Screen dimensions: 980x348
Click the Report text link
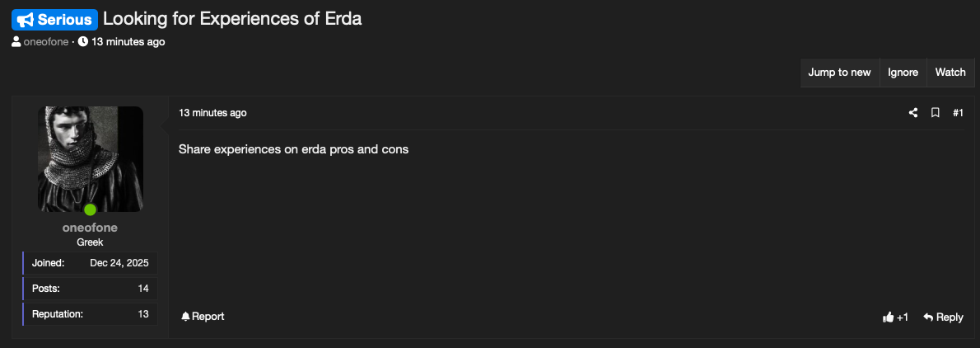[208, 317]
